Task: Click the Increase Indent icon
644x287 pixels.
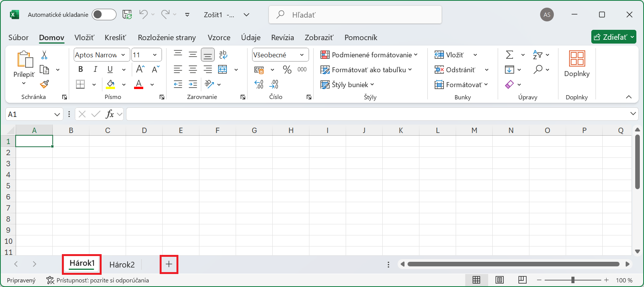Action: point(193,84)
